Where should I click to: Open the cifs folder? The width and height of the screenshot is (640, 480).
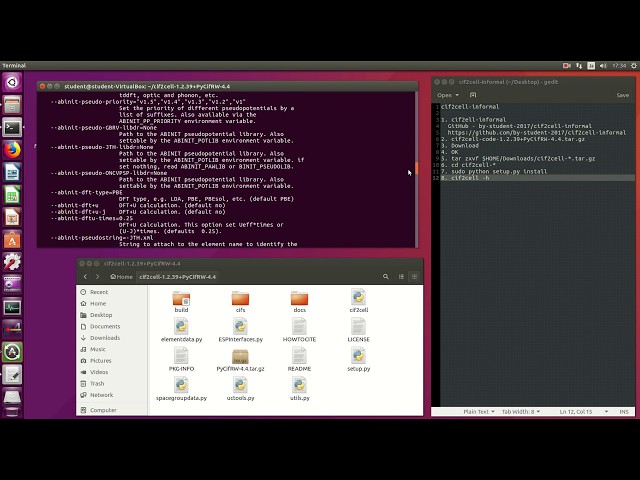(x=240, y=302)
